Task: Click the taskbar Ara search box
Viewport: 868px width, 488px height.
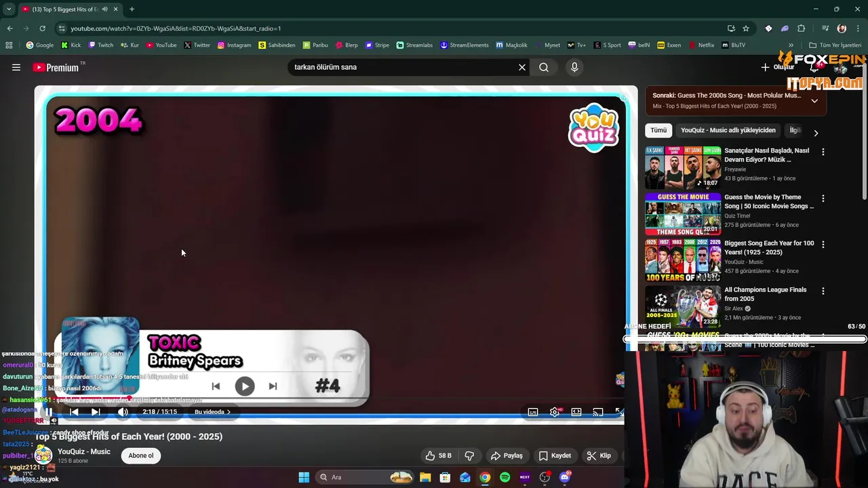Action: pyautogui.click(x=365, y=477)
